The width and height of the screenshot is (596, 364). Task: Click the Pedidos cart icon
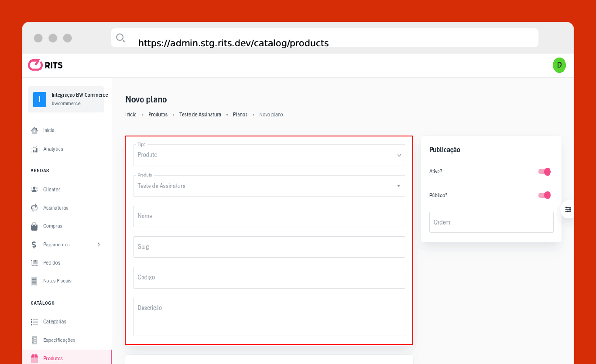click(x=34, y=263)
